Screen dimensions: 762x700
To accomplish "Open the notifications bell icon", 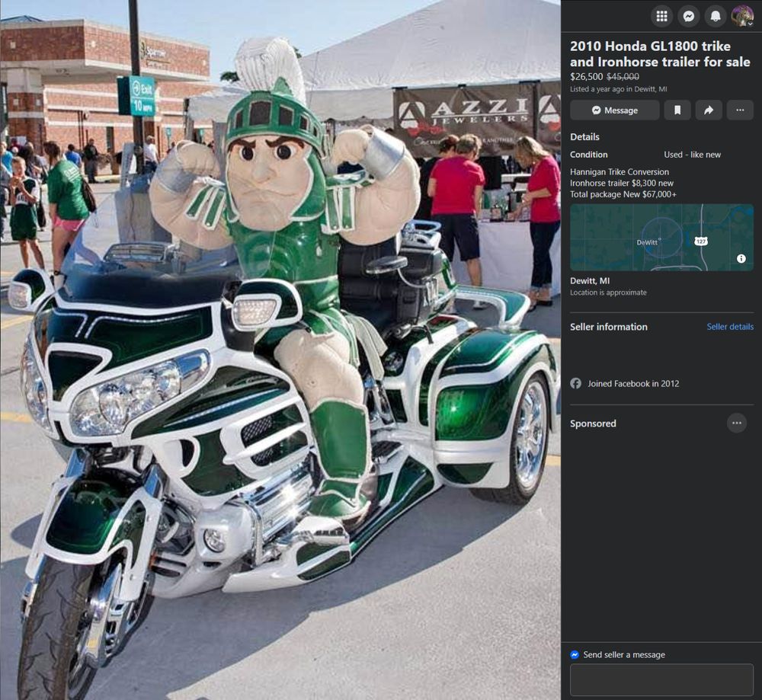I will coord(716,16).
